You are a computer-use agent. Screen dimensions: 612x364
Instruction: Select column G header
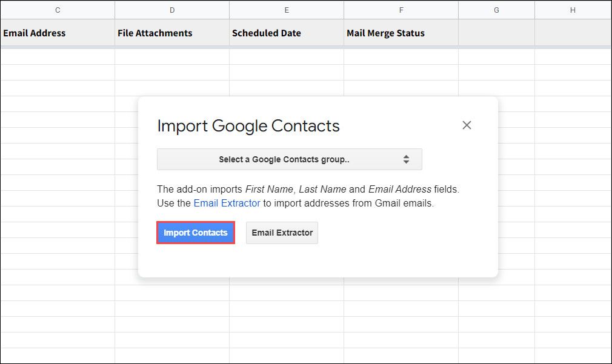coord(496,10)
